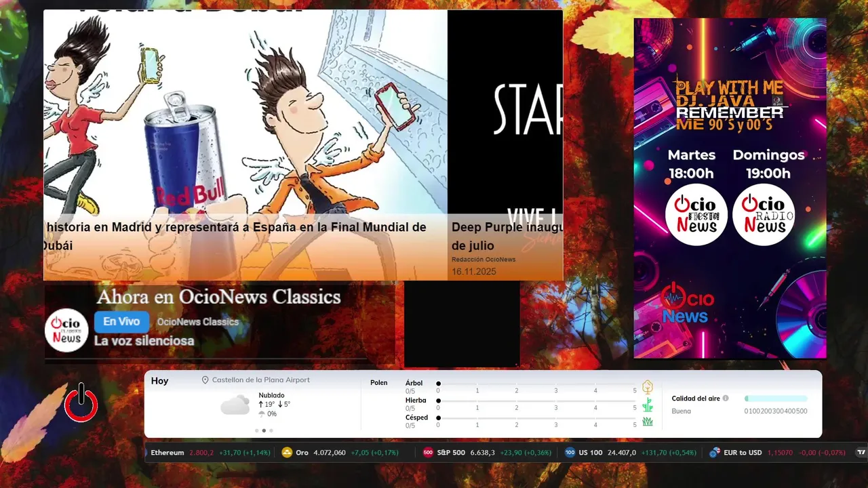
Task: Click the Oro price 4.072,060
Action: click(x=330, y=453)
